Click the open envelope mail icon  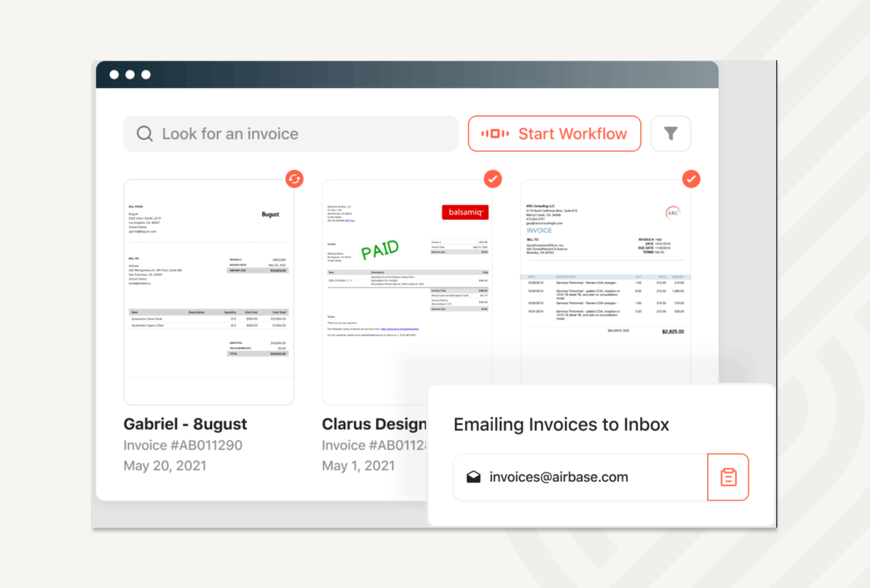pyautogui.click(x=473, y=477)
